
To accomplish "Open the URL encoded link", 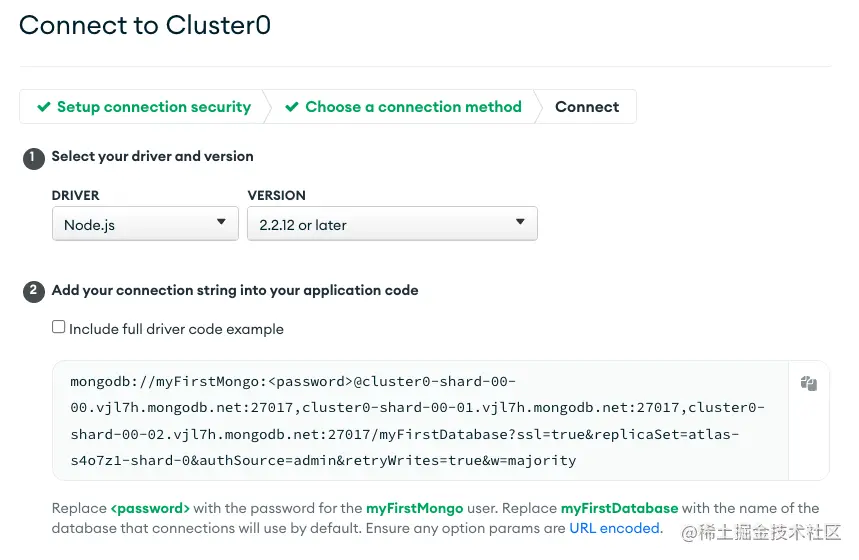I will tap(615, 528).
